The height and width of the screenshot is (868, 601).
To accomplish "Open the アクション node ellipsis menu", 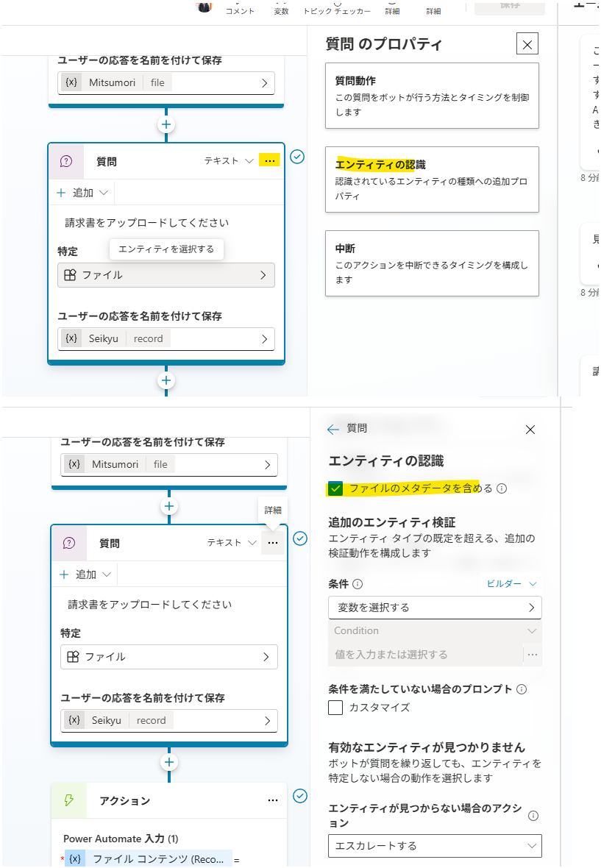I will (x=272, y=800).
